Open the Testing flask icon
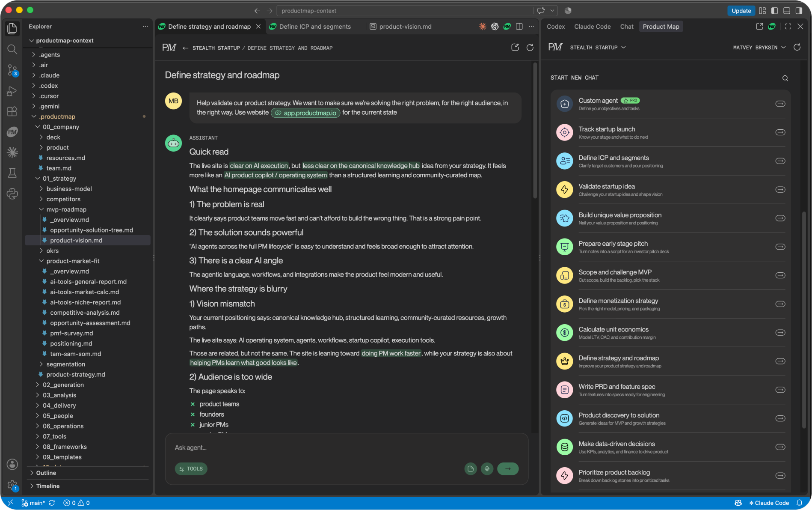 (x=12, y=173)
